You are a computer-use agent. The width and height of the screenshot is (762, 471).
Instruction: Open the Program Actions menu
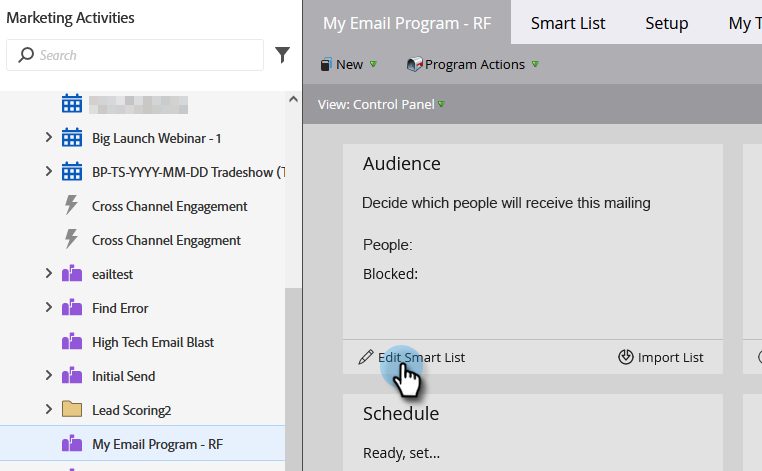(x=472, y=65)
